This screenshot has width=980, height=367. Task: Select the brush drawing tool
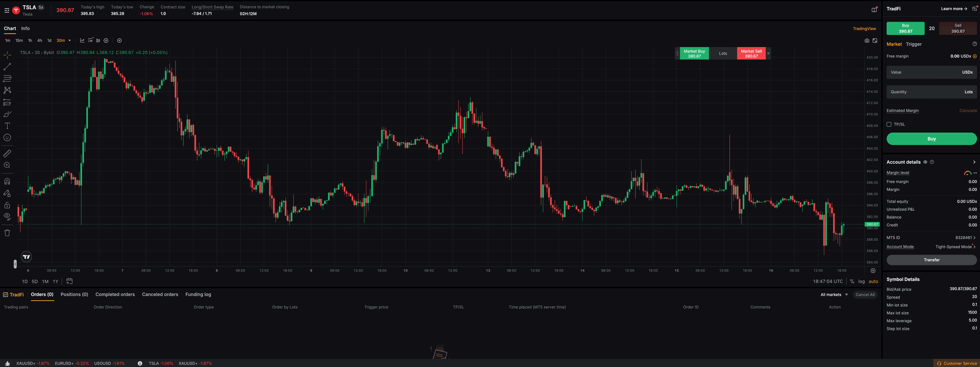(7, 114)
